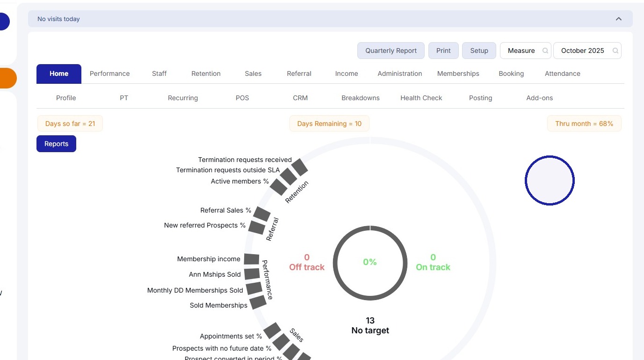Click the "Thru month = 68%" badge
The height and width of the screenshot is (360, 644).
tap(584, 124)
